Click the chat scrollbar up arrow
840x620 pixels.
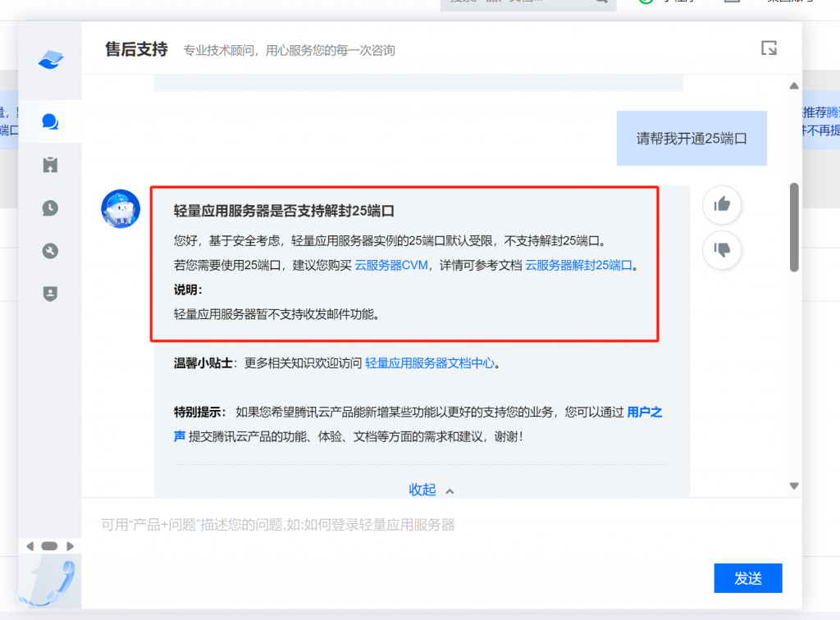click(794, 85)
